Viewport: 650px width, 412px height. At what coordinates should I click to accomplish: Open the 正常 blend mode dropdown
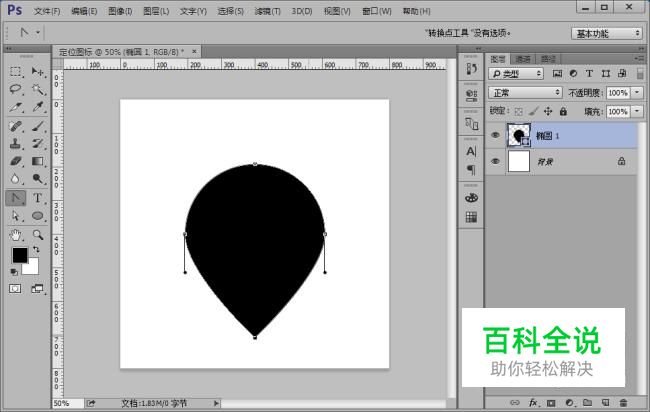pos(525,92)
